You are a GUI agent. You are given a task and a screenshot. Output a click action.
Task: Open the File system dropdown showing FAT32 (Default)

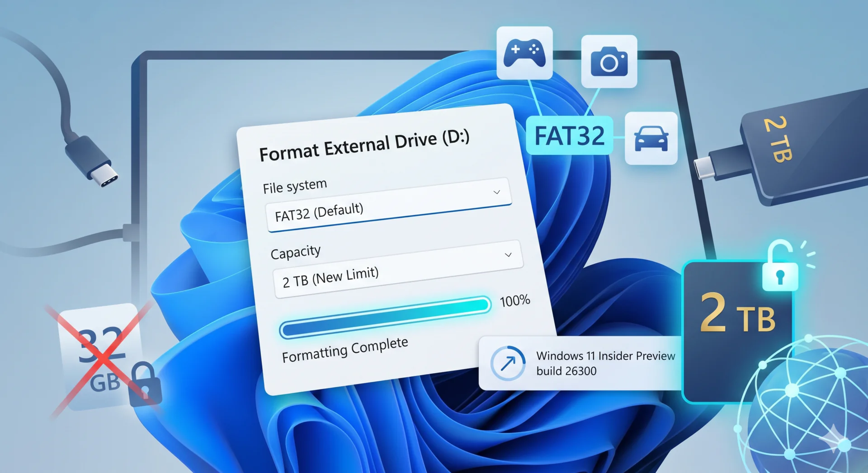pos(389,205)
